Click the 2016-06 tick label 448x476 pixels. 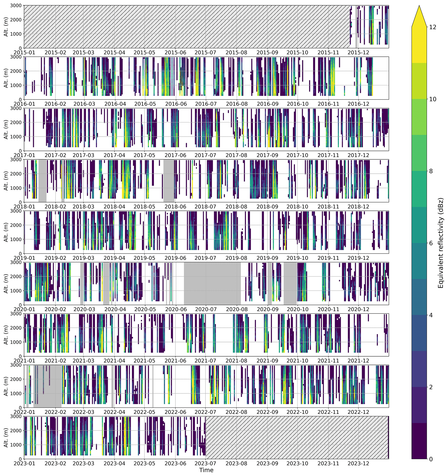coord(176,104)
